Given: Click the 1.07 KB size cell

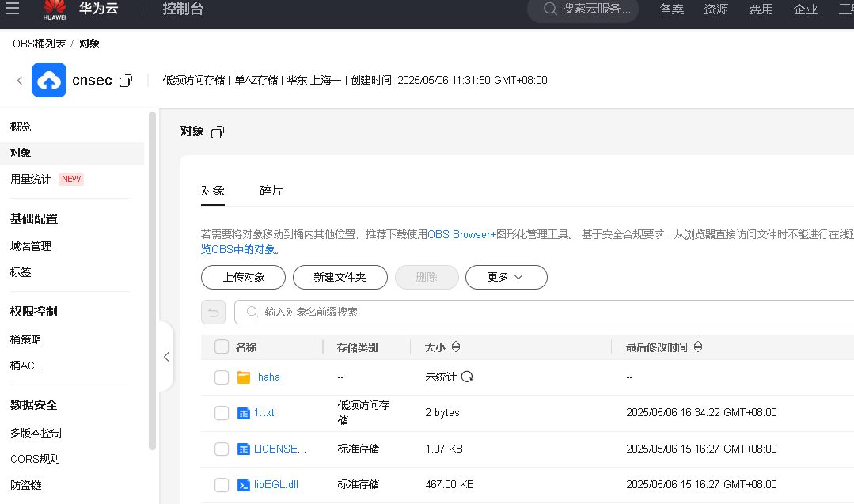Looking at the screenshot, I should point(444,449).
